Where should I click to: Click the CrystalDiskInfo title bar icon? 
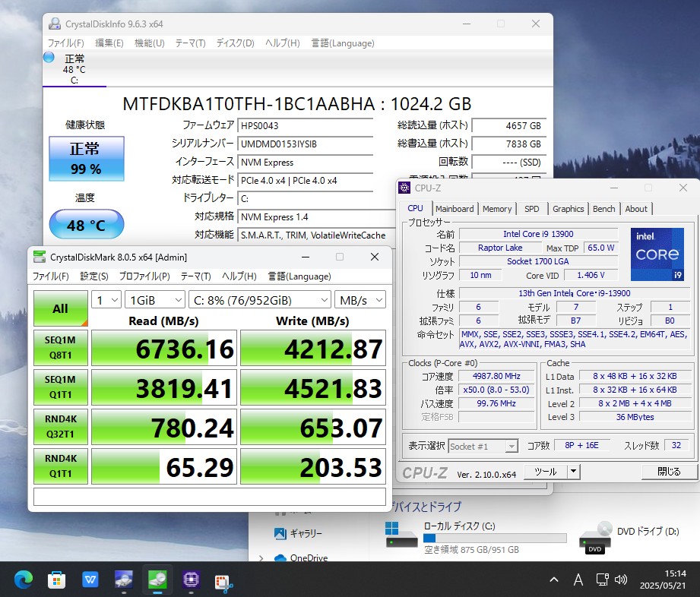coord(55,24)
